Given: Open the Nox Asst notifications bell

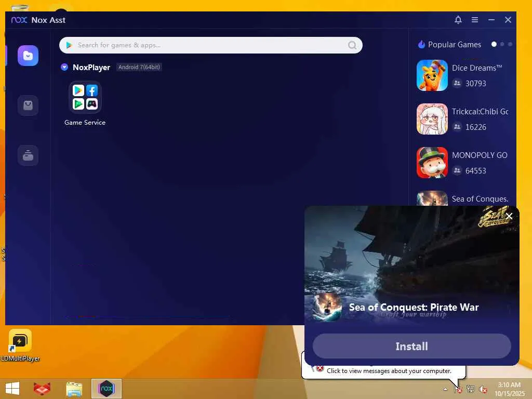Looking at the screenshot, I should pyautogui.click(x=458, y=20).
